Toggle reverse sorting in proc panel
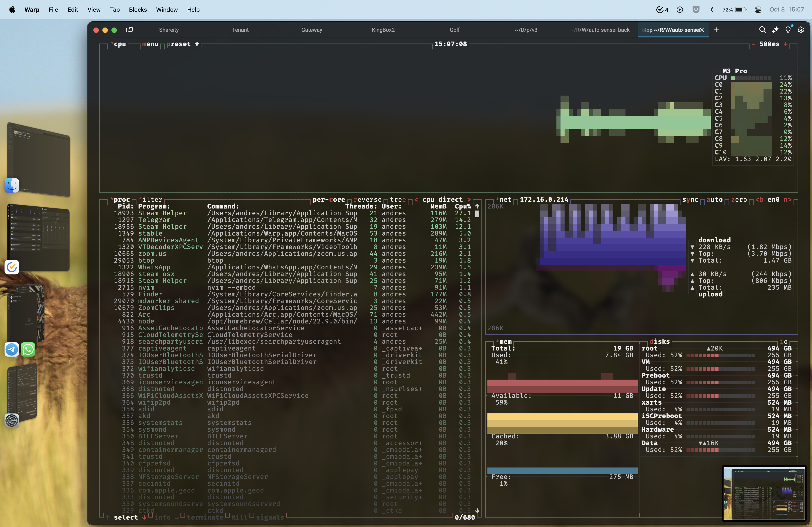This screenshot has width=812, height=527. coord(367,199)
